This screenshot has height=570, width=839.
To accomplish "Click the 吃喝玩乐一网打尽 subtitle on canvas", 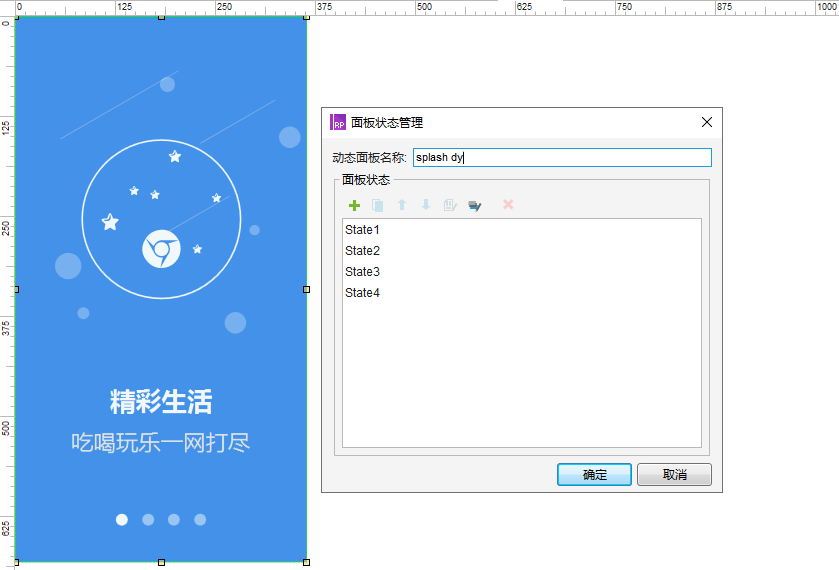I will tap(161, 443).
